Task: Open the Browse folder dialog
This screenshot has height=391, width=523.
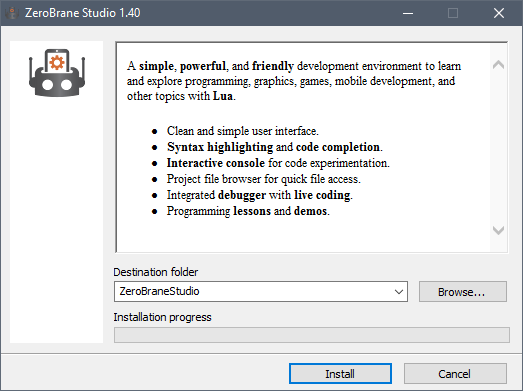Action: point(463,292)
